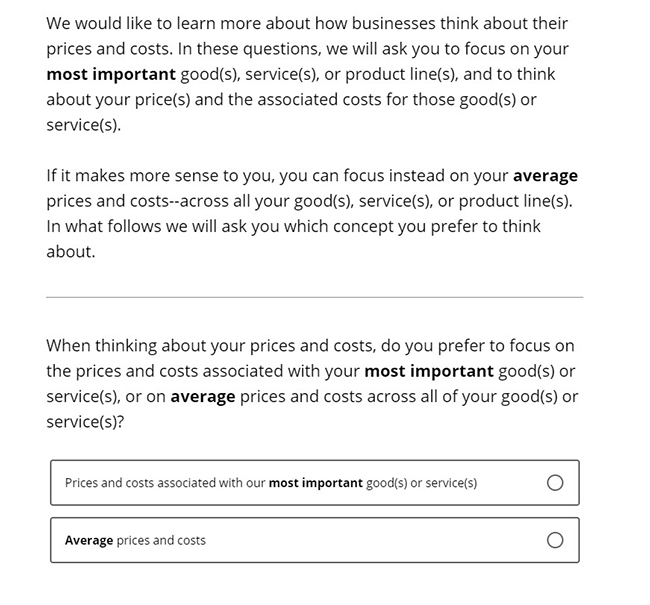Image resolution: width=650 pixels, height=605 pixels.
Task: Click bold 'Average' word in second answer option
Action: pyautogui.click(x=89, y=540)
